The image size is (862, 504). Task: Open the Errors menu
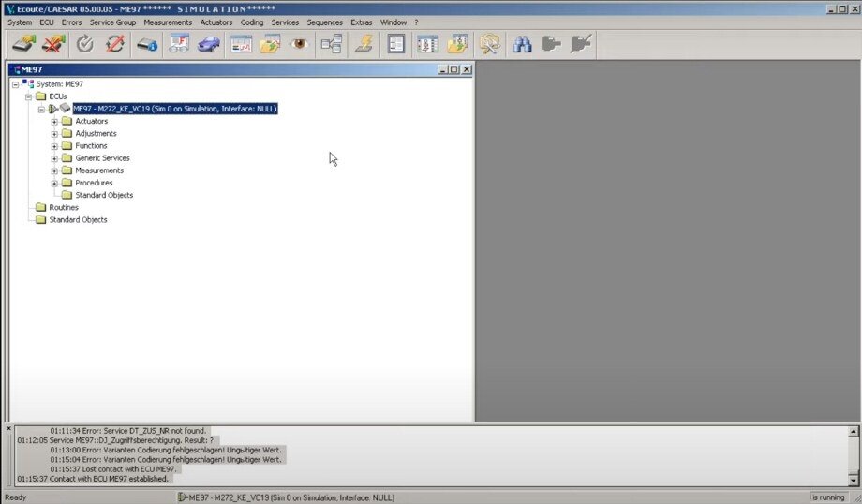(71, 22)
